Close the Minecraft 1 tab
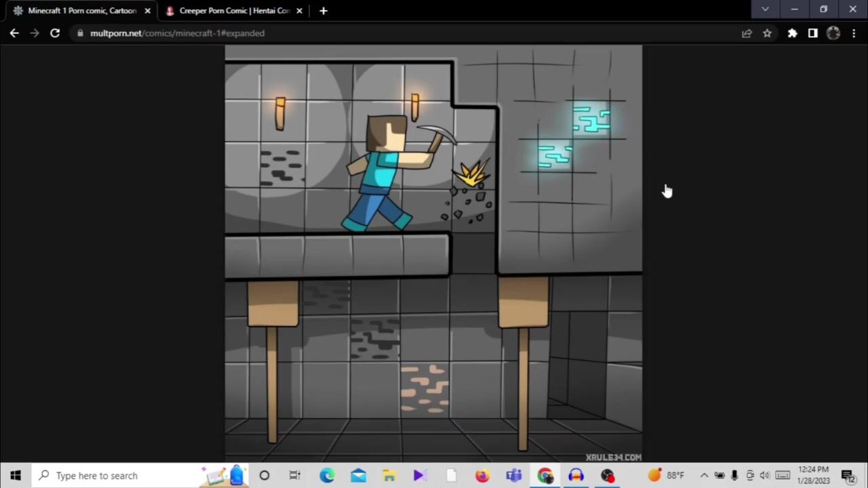This screenshot has height=488, width=868. tap(147, 10)
